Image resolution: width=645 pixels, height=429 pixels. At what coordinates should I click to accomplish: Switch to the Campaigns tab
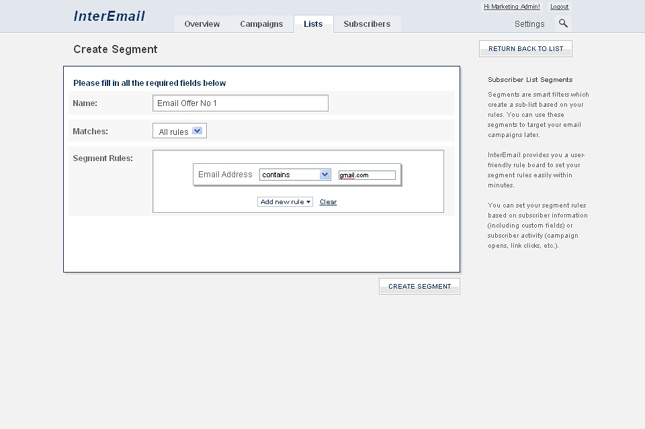point(261,24)
